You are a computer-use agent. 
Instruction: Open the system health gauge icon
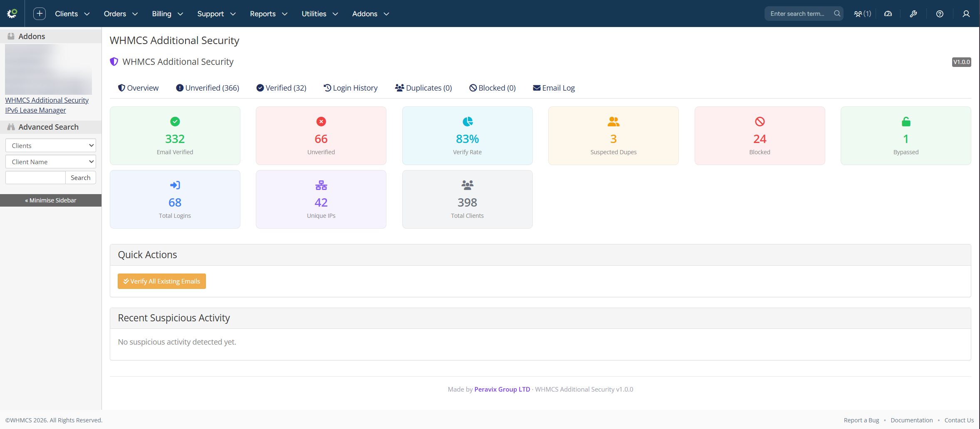(888, 13)
